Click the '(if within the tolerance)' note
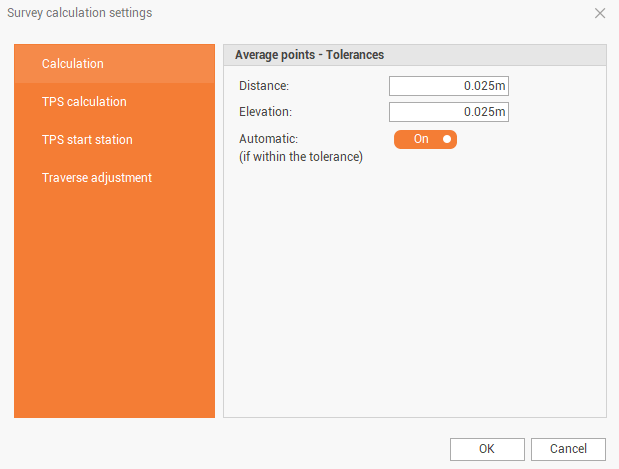 click(x=301, y=156)
